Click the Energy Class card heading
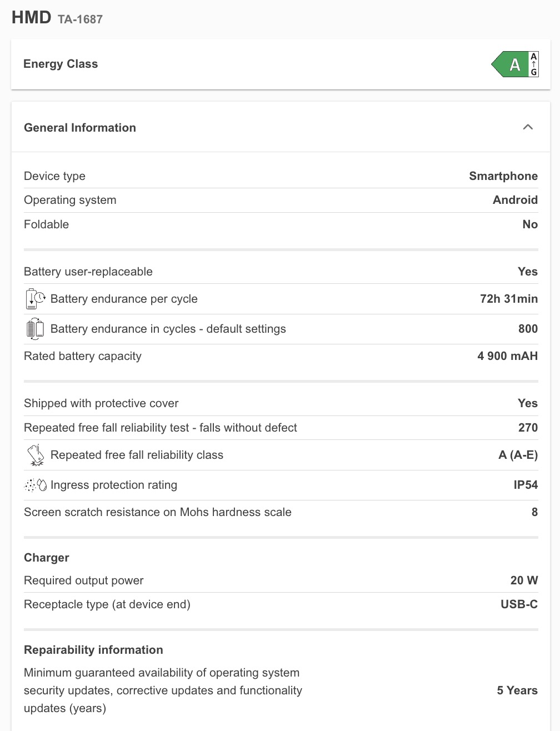Image resolution: width=560 pixels, height=731 pixels. click(x=61, y=64)
